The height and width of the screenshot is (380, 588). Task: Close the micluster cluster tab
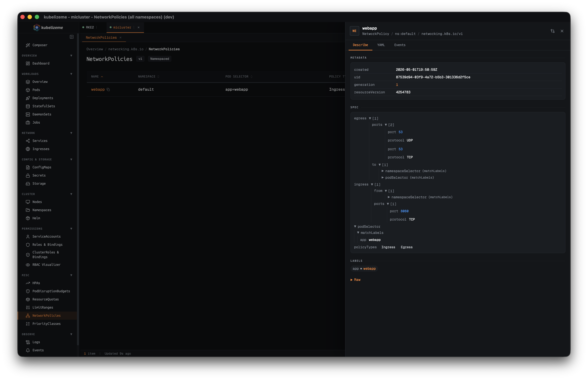tap(138, 27)
